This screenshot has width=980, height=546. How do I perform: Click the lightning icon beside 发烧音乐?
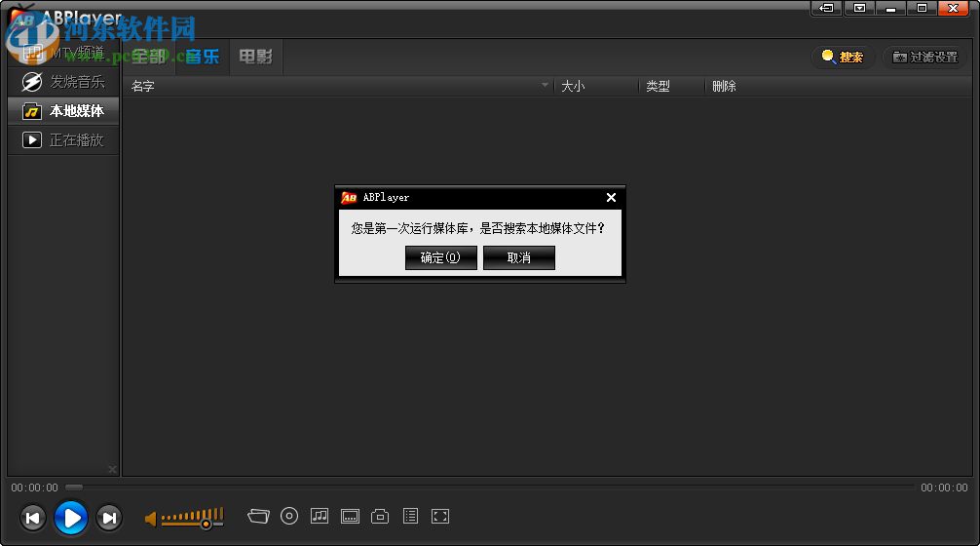pos(32,82)
